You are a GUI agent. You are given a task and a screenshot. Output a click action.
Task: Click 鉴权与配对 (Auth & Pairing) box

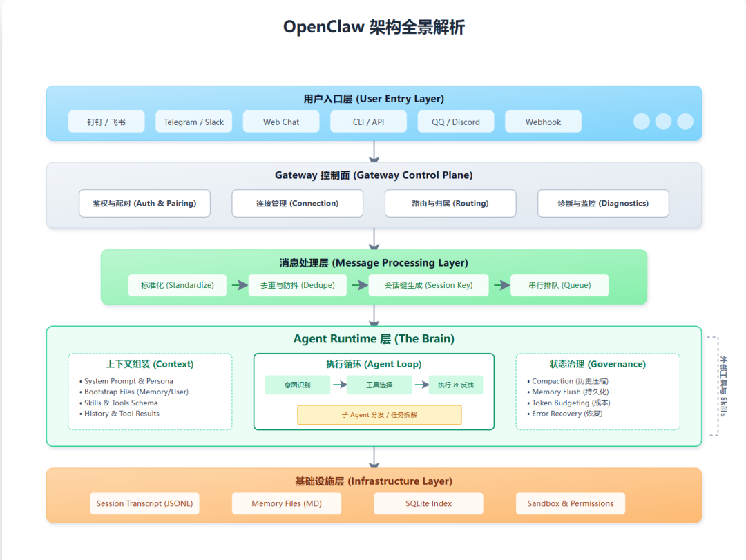click(x=144, y=203)
